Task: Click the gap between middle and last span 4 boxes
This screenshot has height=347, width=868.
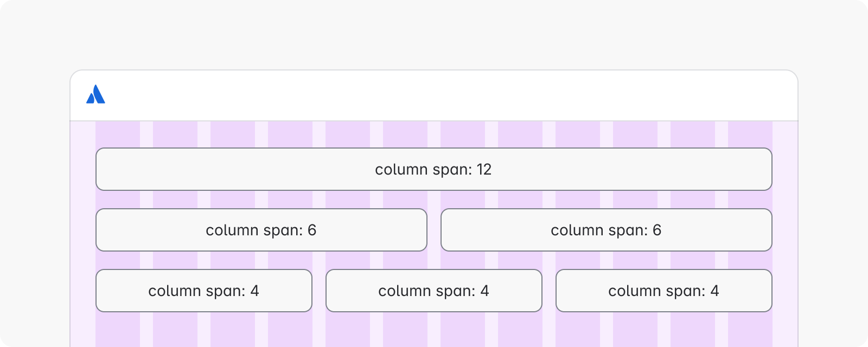Action: tap(549, 291)
